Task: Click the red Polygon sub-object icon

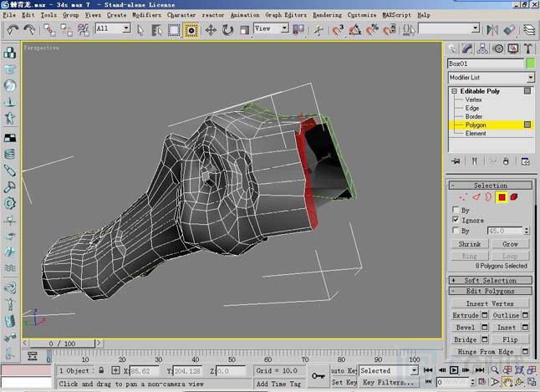Action: pos(502,197)
